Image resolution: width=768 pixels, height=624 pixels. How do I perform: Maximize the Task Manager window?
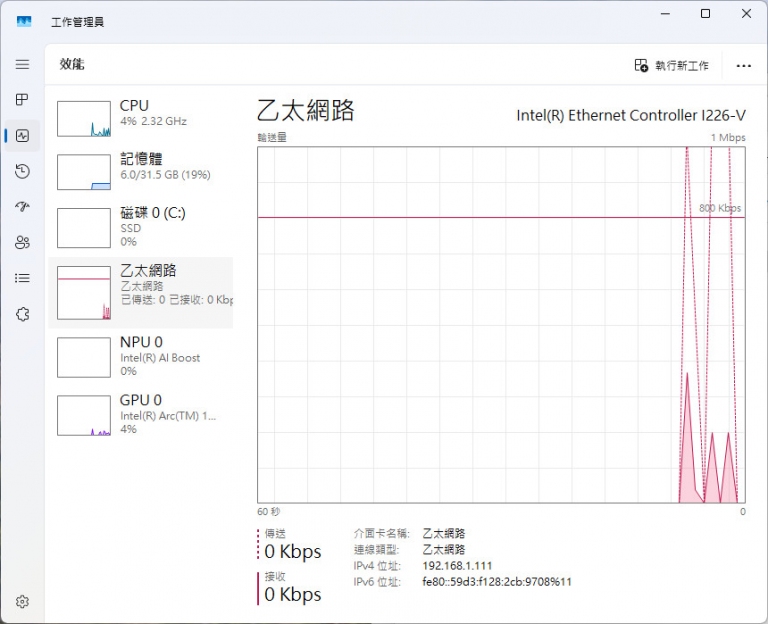(x=705, y=14)
